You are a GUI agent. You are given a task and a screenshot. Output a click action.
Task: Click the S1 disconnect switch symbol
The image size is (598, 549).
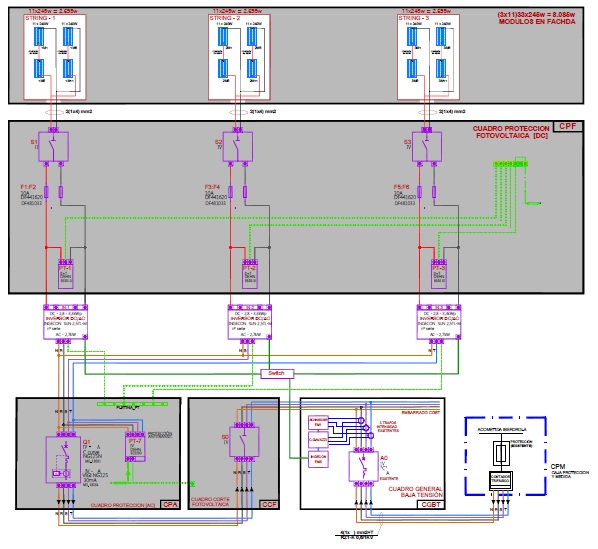(x=54, y=147)
